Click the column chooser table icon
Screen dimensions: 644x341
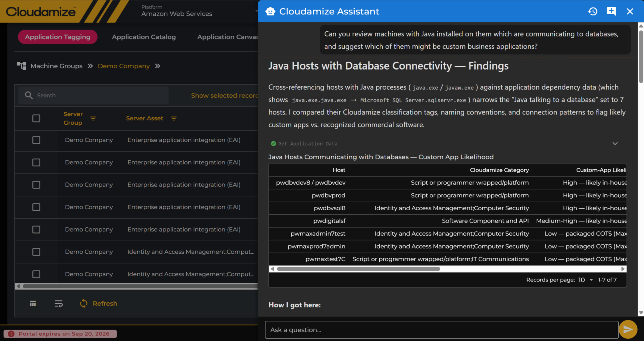(33, 304)
